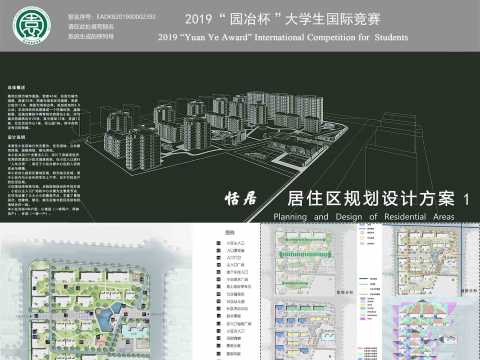The image size is (480, 360).
Task: Click "Planning and Design of Residential Areas" caption
Action: click(364, 217)
